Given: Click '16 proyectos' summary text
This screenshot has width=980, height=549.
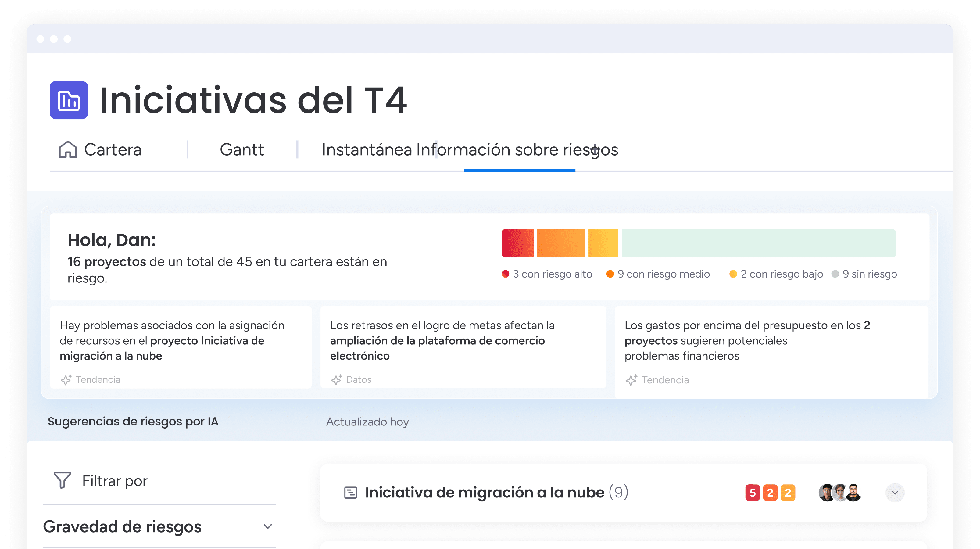Looking at the screenshot, I should click(x=107, y=262).
